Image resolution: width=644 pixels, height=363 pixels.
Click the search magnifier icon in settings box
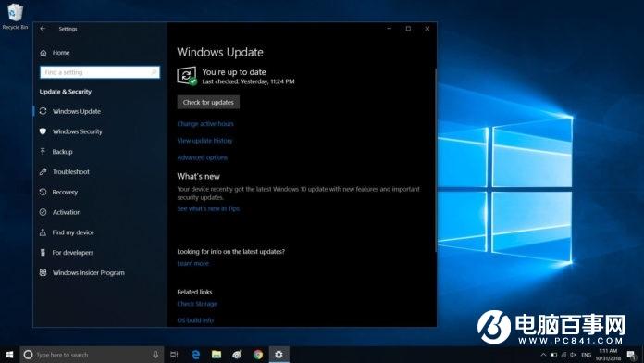[154, 72]
